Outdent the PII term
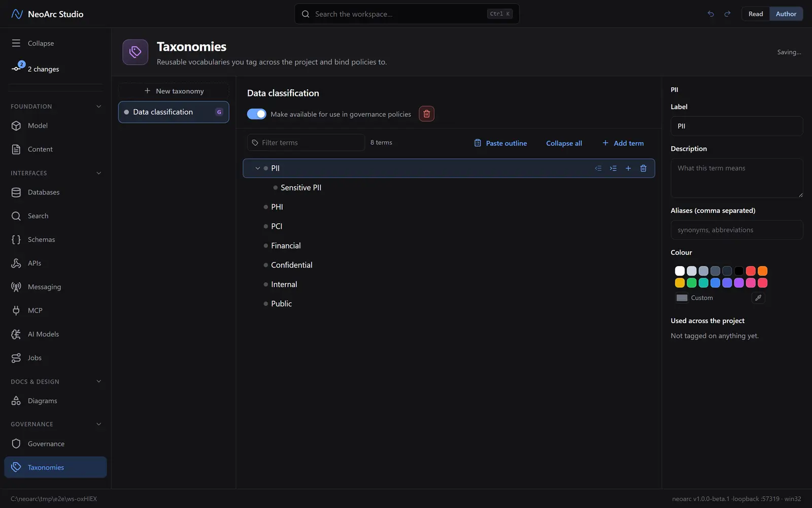812x508 pixels. [598, 168]
